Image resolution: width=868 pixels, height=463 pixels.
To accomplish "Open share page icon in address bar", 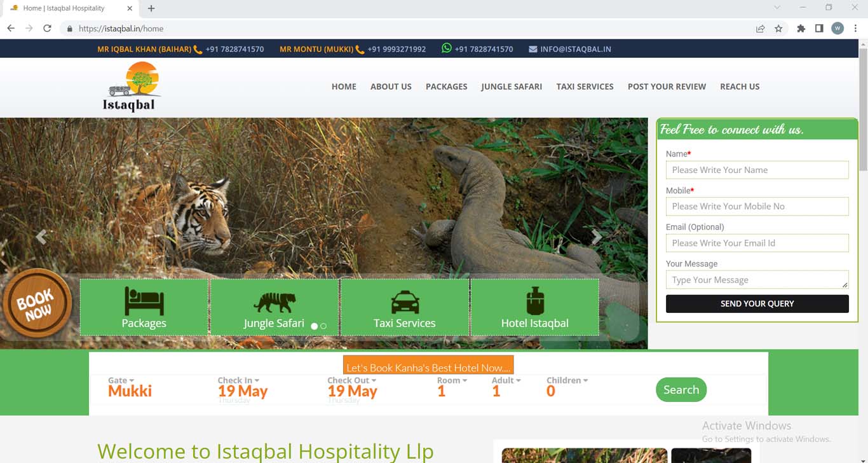I will (x=760, y=29).
